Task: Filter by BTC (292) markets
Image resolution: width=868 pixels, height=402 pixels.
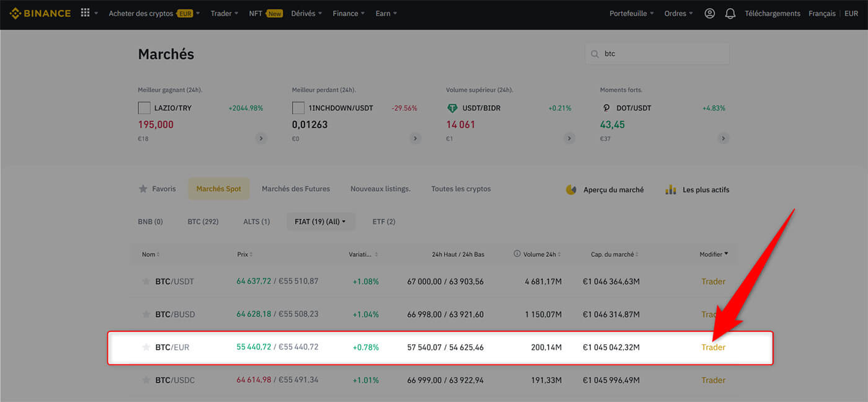Action: tap(203, 221)
